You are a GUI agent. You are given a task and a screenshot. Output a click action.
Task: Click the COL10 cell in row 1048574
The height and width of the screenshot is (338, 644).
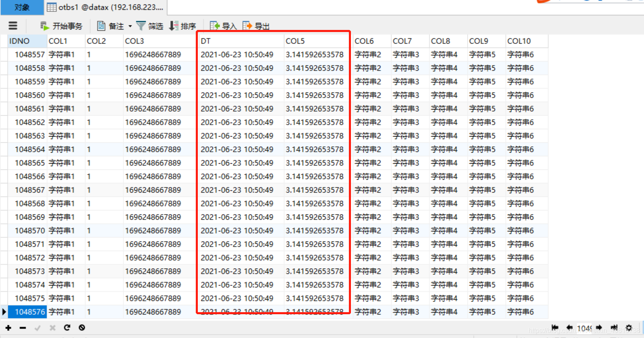[x=527, y=285]
